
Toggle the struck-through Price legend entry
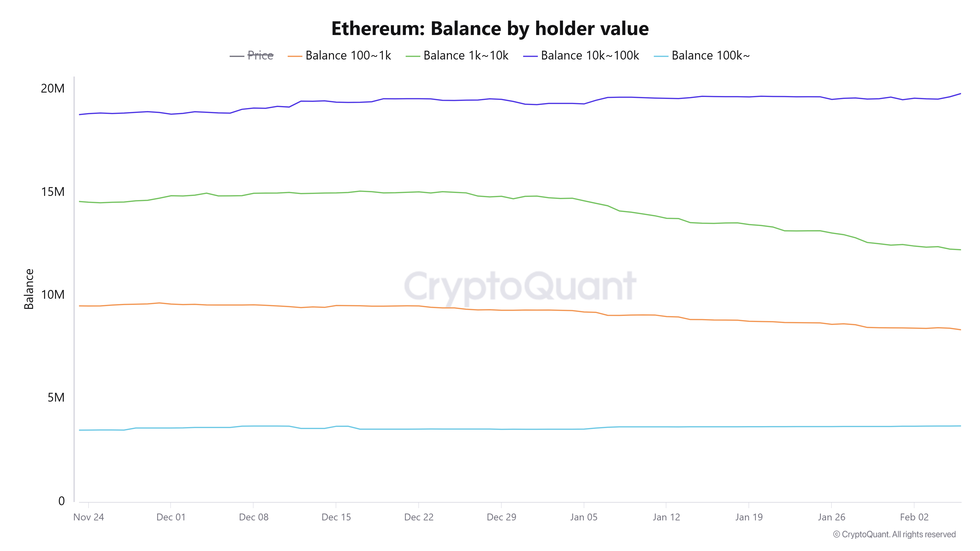260,56
